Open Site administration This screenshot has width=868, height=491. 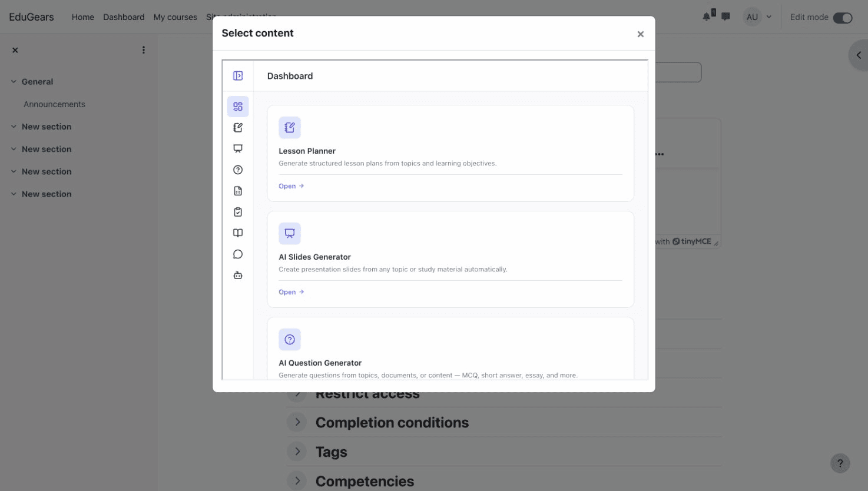(241, 17)
